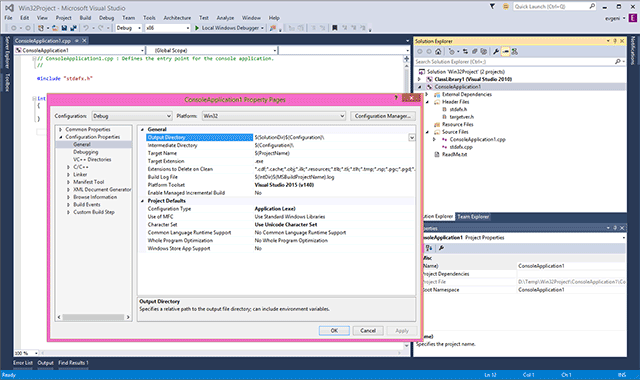640x380 pixels.
Task: Click the Save icon in the main toolbar
Action: tap(64, 28)
